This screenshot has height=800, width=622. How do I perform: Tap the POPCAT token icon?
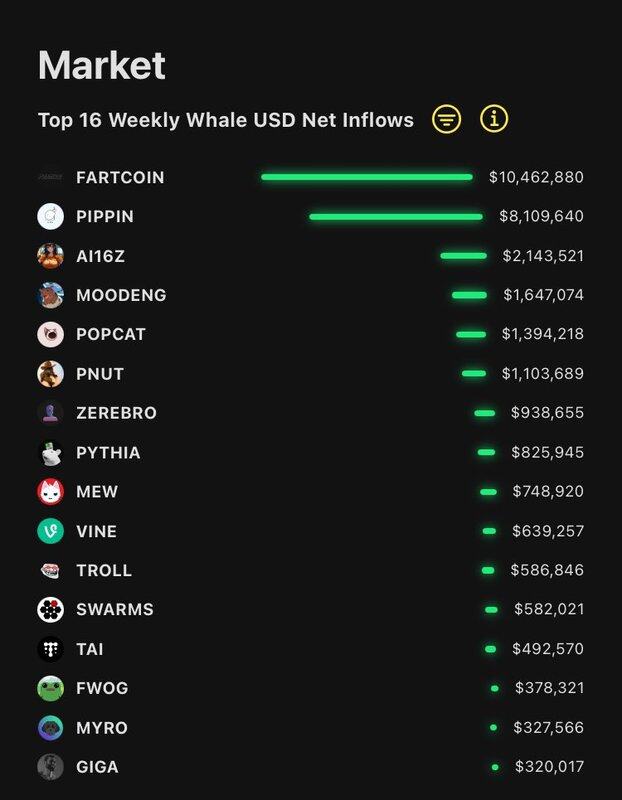point(51,334)
